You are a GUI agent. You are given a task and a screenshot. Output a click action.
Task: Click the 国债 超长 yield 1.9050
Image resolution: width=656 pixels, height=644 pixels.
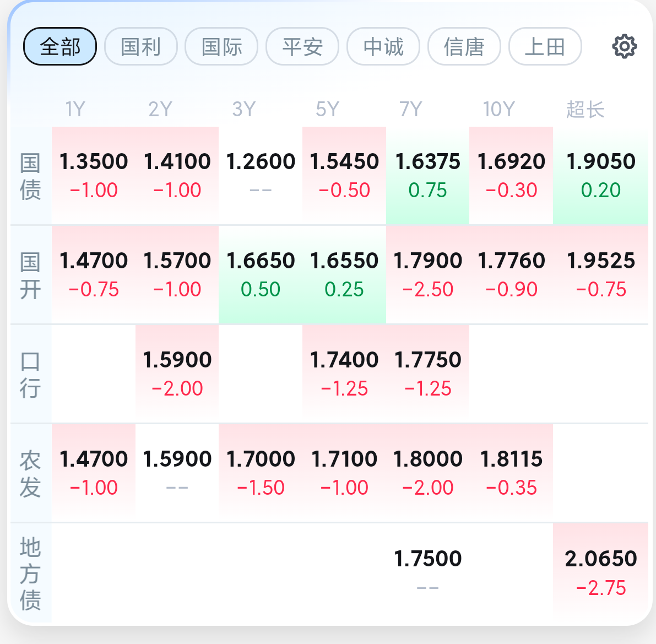click(x=601, y=161)
